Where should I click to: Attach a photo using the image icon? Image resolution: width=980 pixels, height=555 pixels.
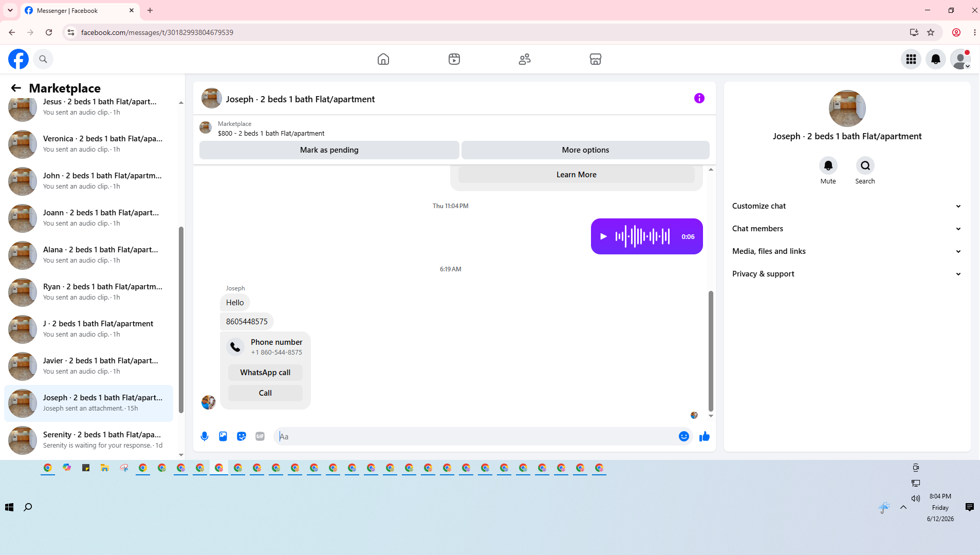223,436
